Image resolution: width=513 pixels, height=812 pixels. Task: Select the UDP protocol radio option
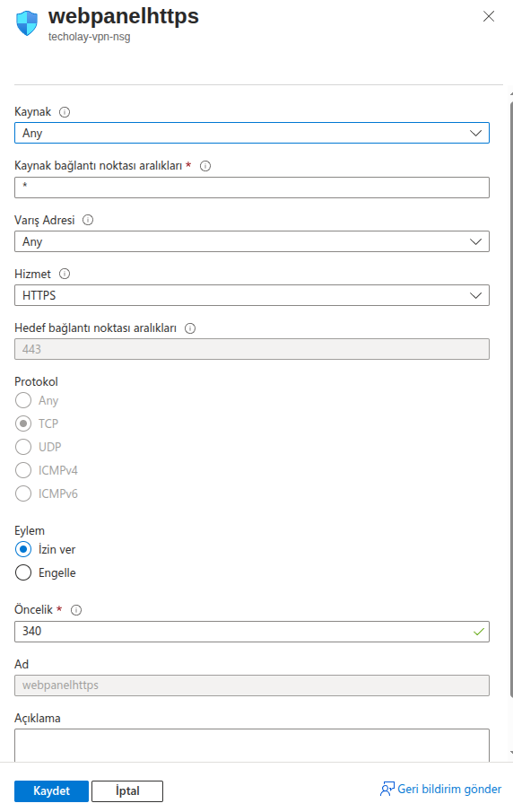(23, 447)
